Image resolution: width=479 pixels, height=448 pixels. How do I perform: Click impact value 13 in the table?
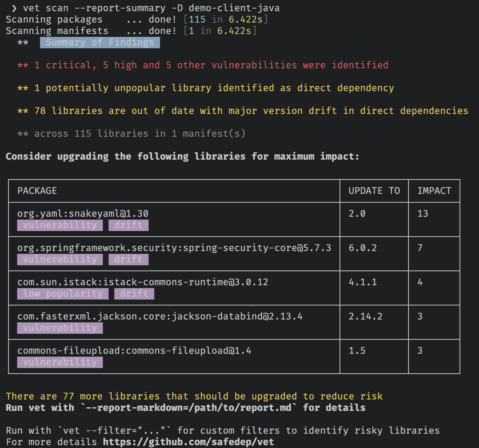(x=422, y=214)
